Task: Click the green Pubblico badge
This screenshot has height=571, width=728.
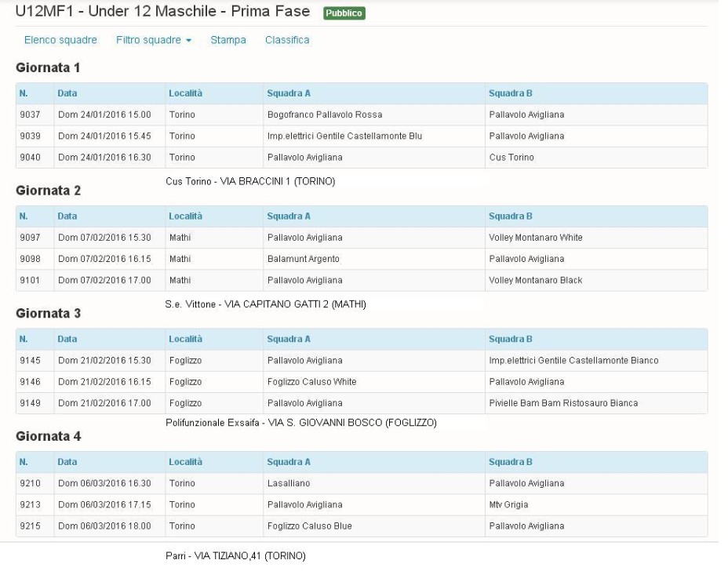Action: [344, 13]
